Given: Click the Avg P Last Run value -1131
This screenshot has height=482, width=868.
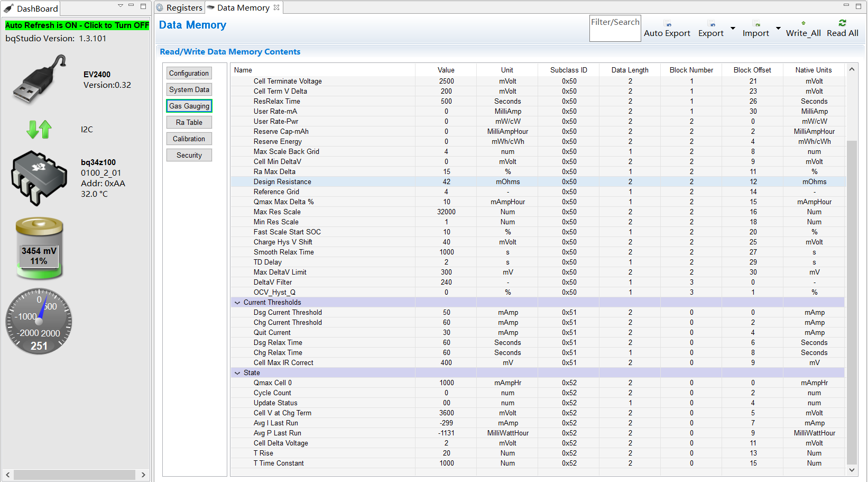Looking at the screenshot, I should coord(446,433).
